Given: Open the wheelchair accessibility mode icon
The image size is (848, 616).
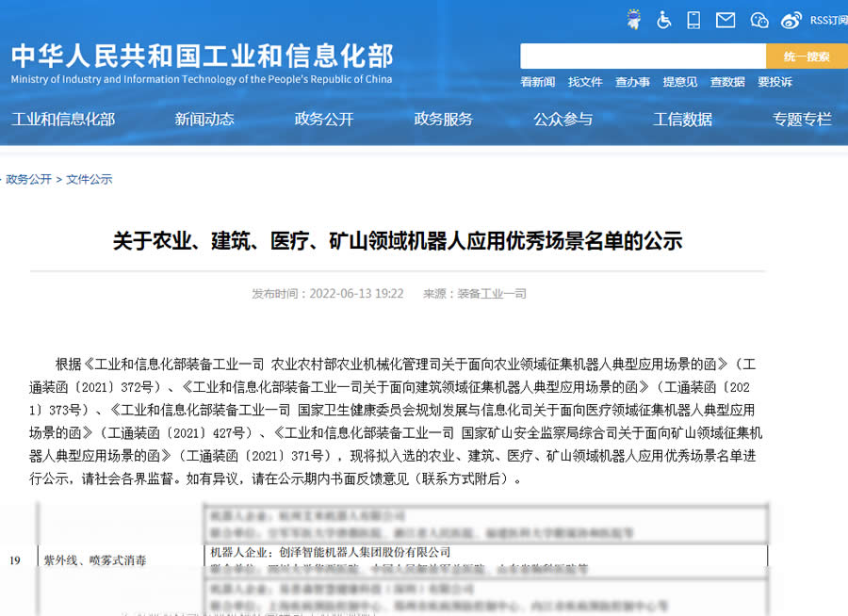Looking at the screenshot, I should tap(663, 19).
